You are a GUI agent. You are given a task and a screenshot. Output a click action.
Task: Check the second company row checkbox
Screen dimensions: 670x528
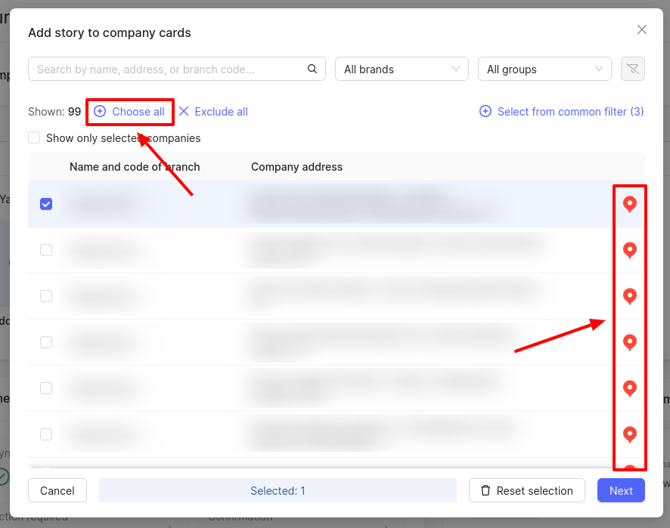[x=46, y=250]
